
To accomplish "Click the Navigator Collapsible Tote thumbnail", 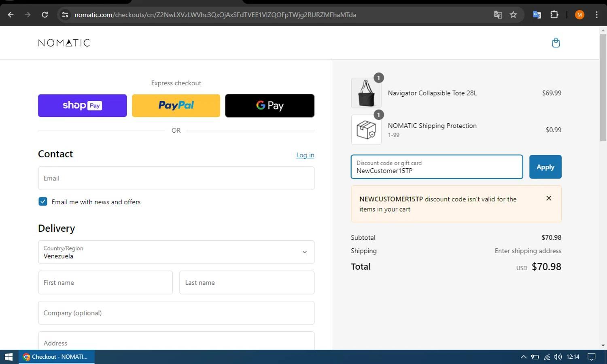I will tap(366, 93).
